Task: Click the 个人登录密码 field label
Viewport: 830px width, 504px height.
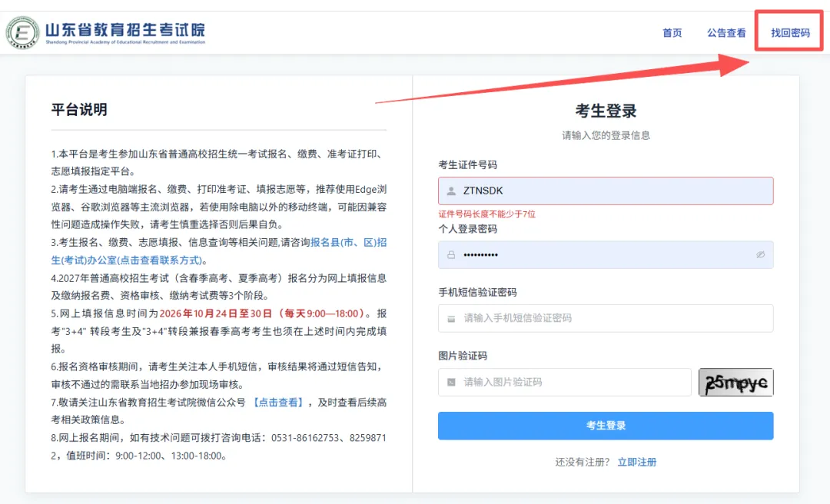Action: (467, 229)
